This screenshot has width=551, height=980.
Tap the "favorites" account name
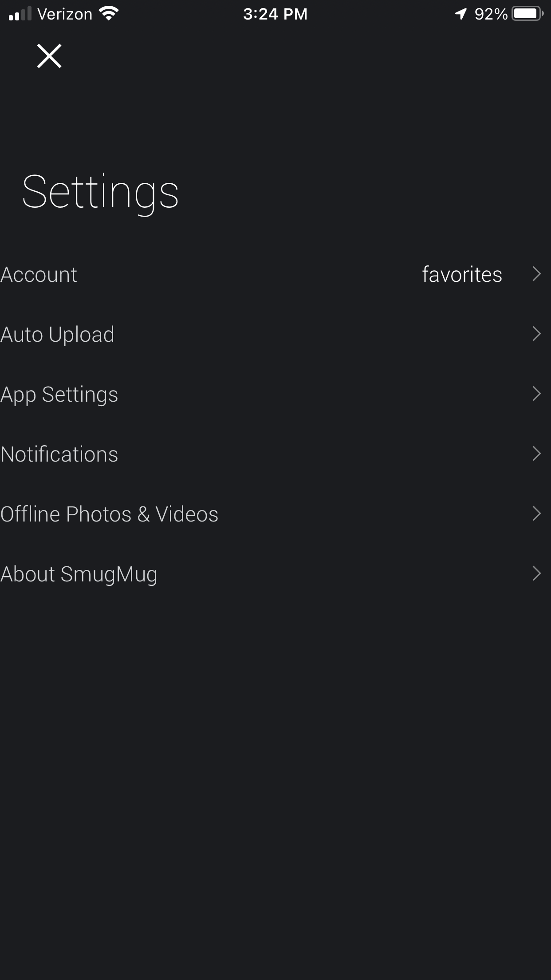(x=462, y=274)
